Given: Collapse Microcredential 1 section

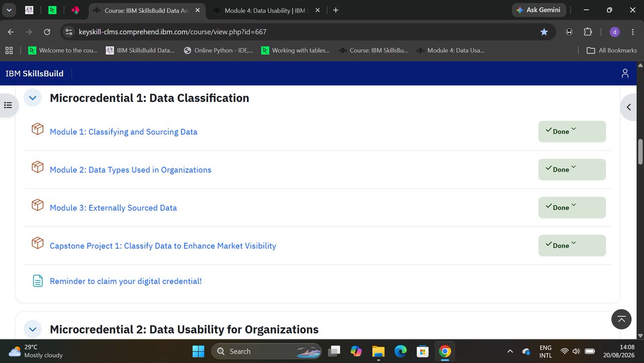Looking at the screenshot, I should 33,98.
